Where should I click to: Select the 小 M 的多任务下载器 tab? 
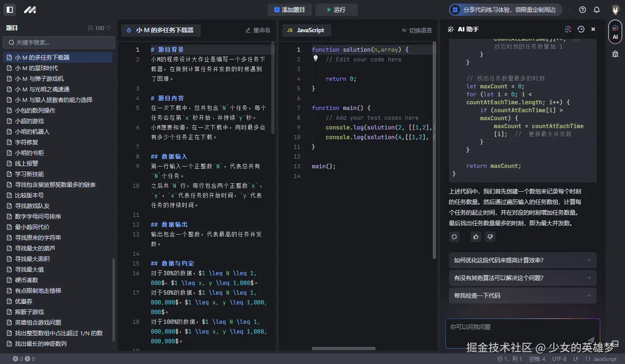coord(161,30)
